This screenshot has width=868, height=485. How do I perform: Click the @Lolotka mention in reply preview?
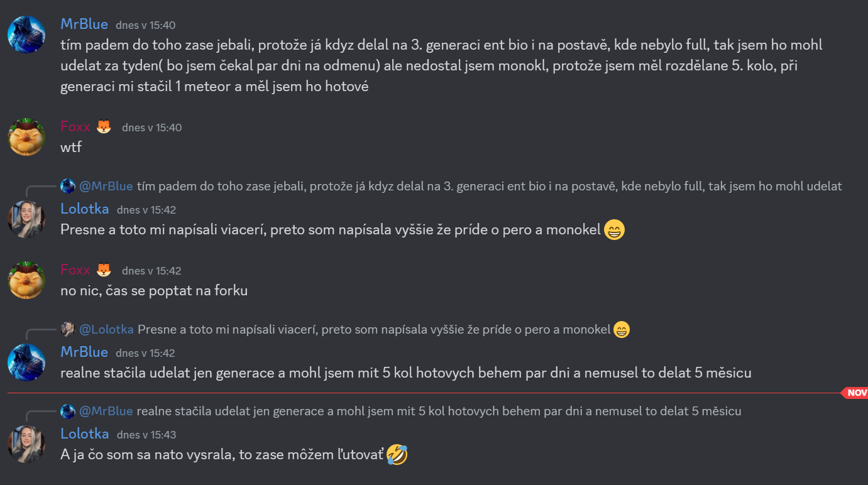tap(106, 329)
